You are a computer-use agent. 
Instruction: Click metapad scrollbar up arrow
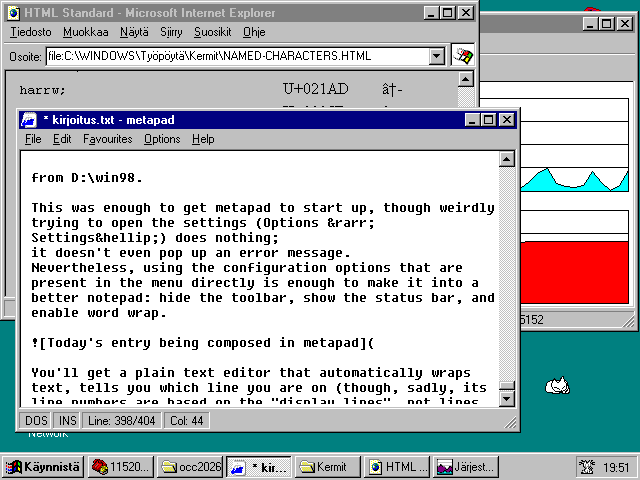point(507,159)
